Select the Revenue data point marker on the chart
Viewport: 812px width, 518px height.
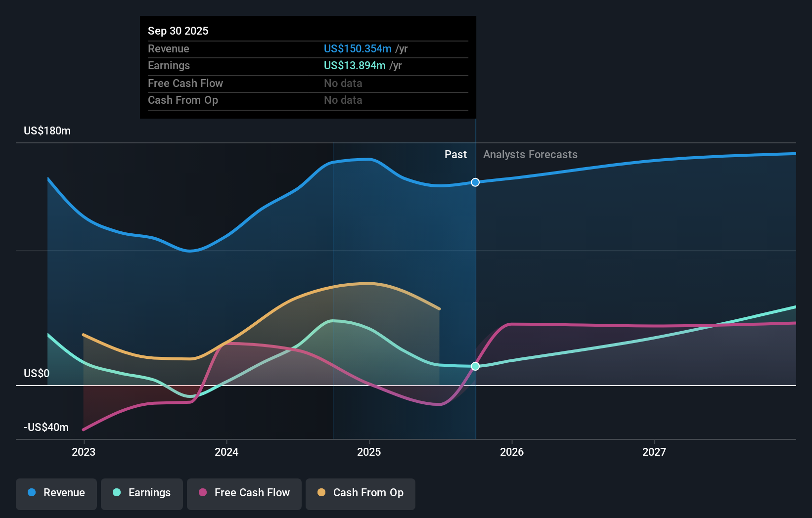click(475, 182)
